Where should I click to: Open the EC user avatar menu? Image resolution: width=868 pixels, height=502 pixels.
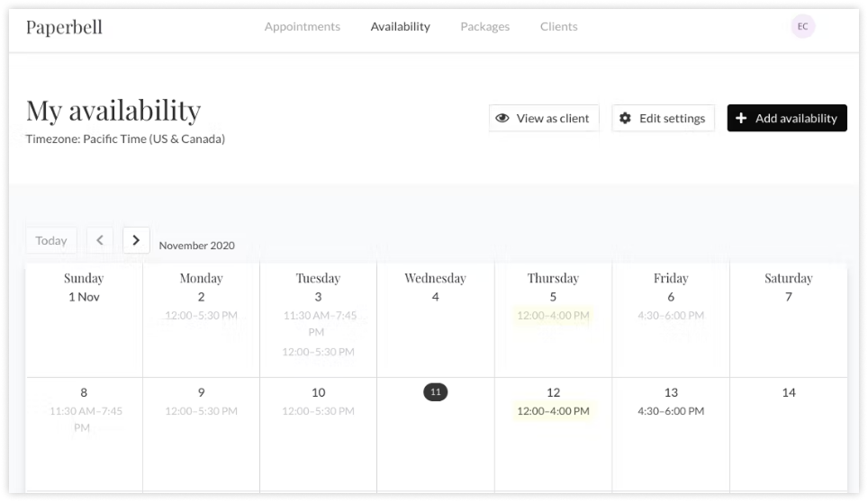802,26
